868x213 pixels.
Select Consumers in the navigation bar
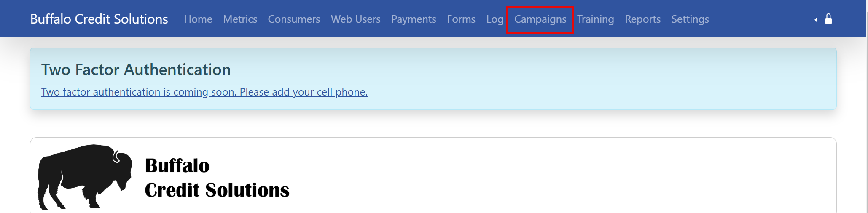coord(294,19)
